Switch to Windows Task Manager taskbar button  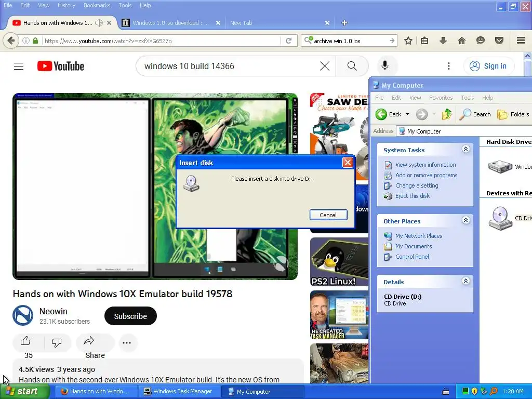tap(179, 392)
